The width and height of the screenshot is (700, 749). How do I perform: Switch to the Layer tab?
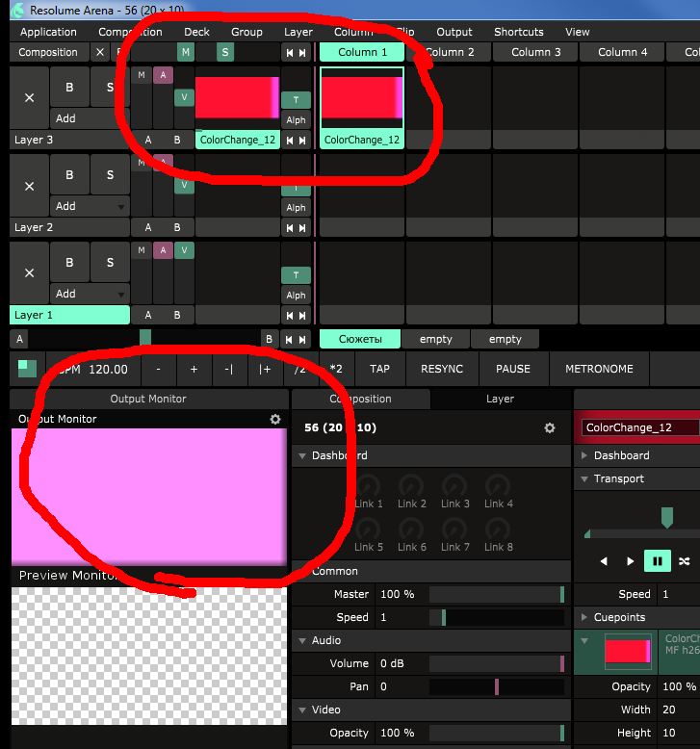pos(500,399)
